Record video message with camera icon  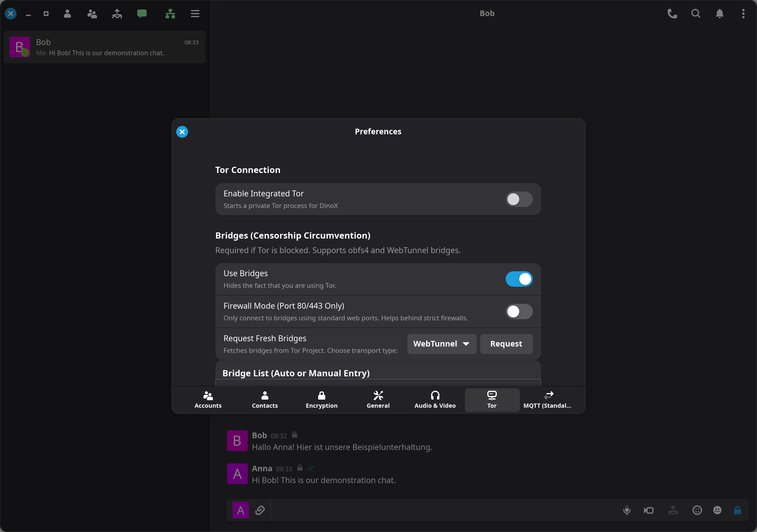pos(649,510)
